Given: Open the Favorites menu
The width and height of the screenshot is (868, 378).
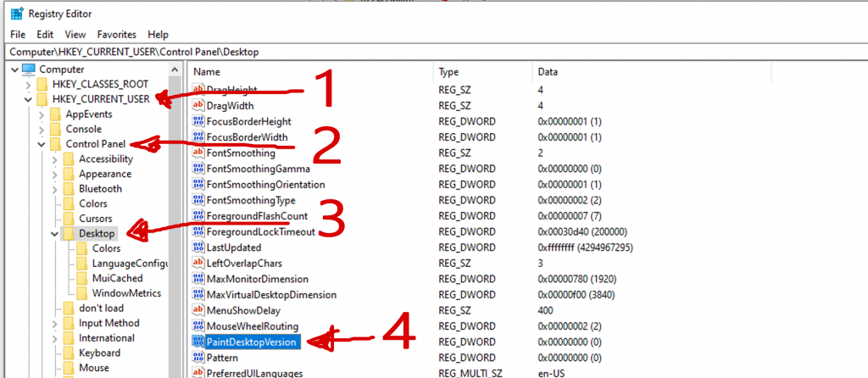Looking at the screenshot, I should [115, 34].
